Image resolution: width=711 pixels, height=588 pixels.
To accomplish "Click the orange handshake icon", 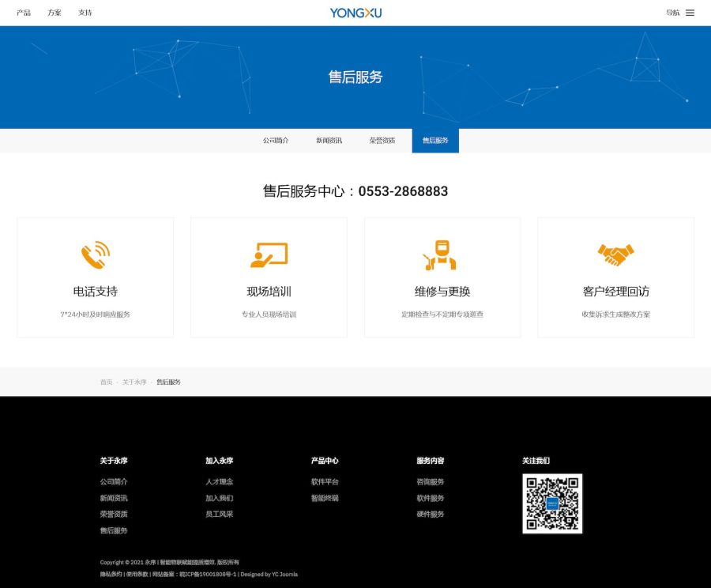I will (x=615, y=254).
